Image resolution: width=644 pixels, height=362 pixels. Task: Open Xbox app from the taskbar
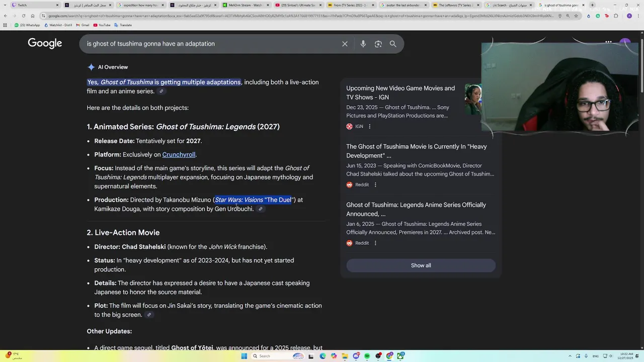click(x=401, y=356)
